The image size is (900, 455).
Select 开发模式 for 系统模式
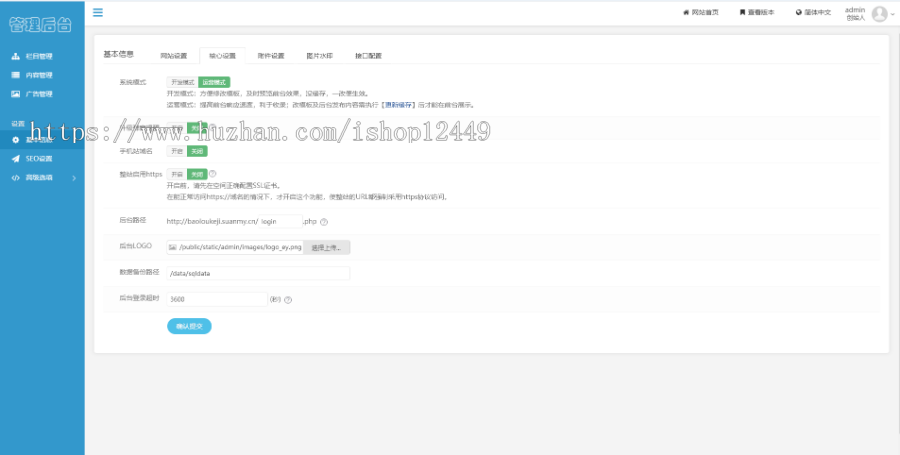pos(183,83)
